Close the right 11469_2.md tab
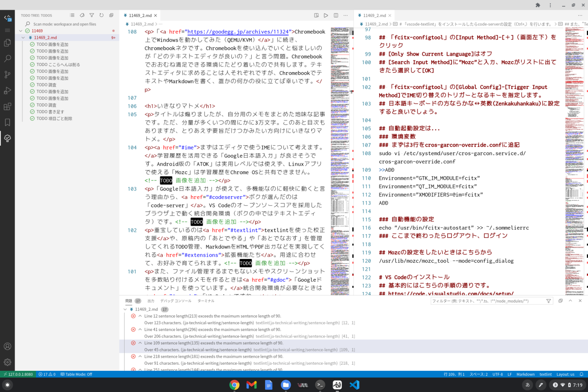 point(390,16)
